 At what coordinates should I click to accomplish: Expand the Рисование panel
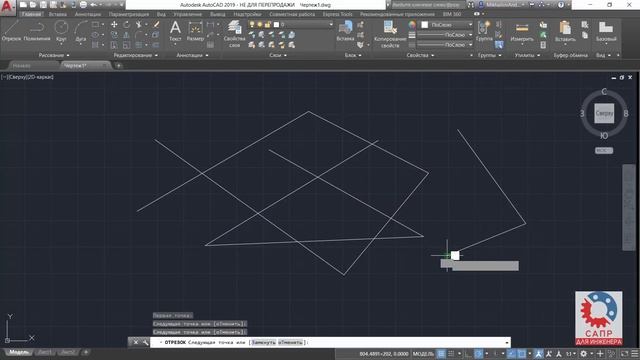[x=54, y=55]
